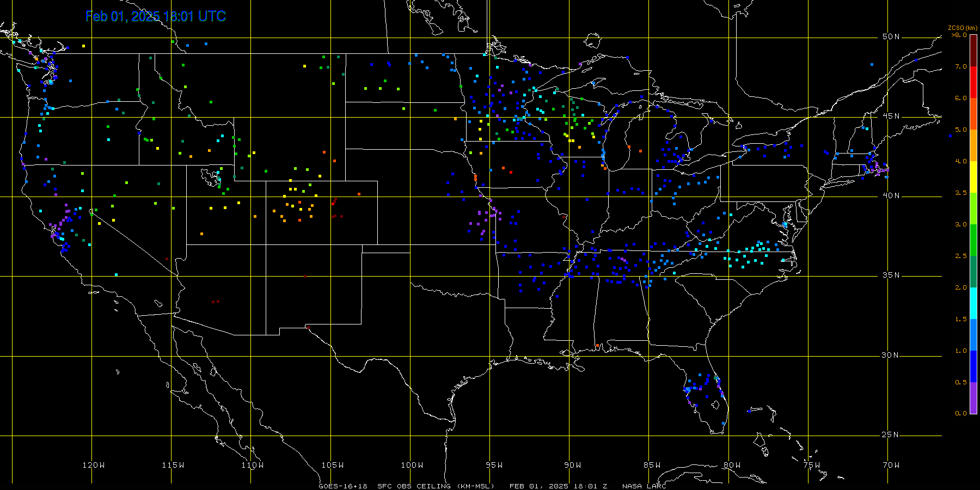Click the '95W' longitude label

click(494, 465)
